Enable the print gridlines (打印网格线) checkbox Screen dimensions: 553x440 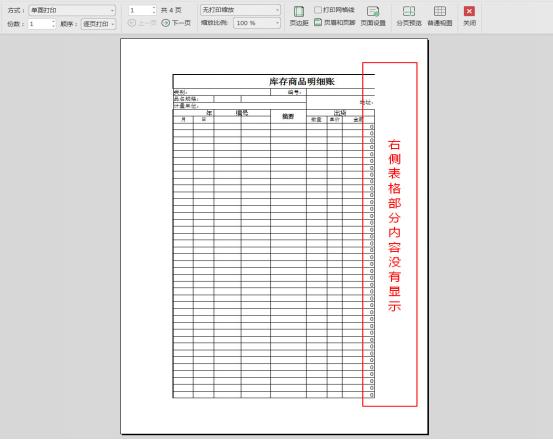[x=318, y=10]
